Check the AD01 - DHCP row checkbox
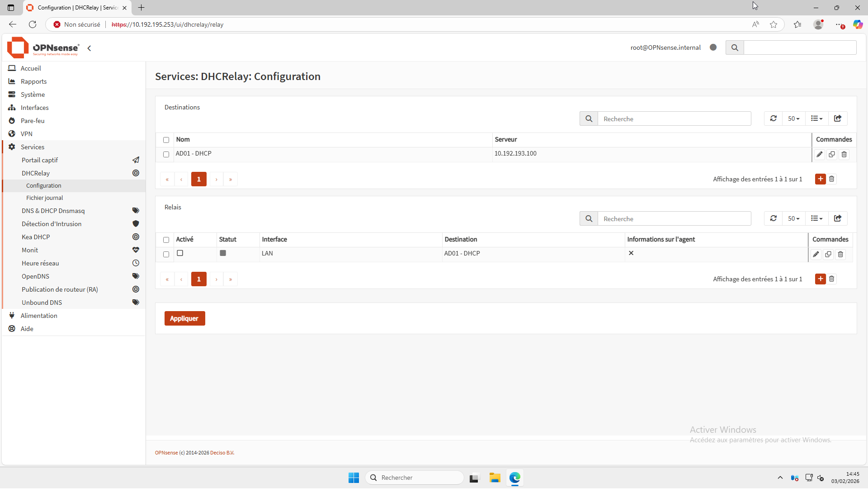The width and height of the screenshot is (868, 492). [x=166, y=155]
